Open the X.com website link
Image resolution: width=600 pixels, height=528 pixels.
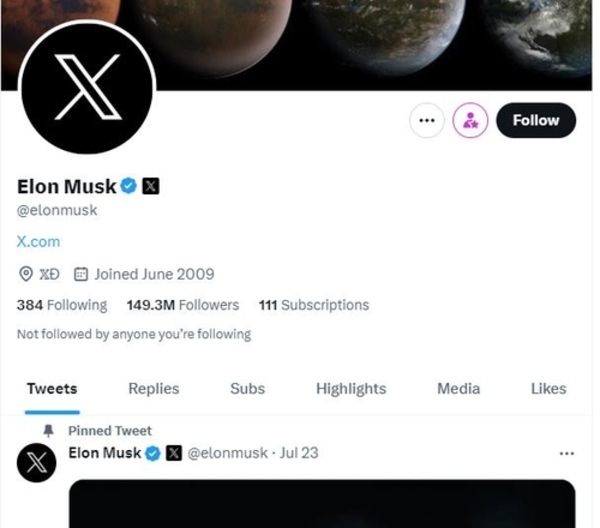coord(38,241)
